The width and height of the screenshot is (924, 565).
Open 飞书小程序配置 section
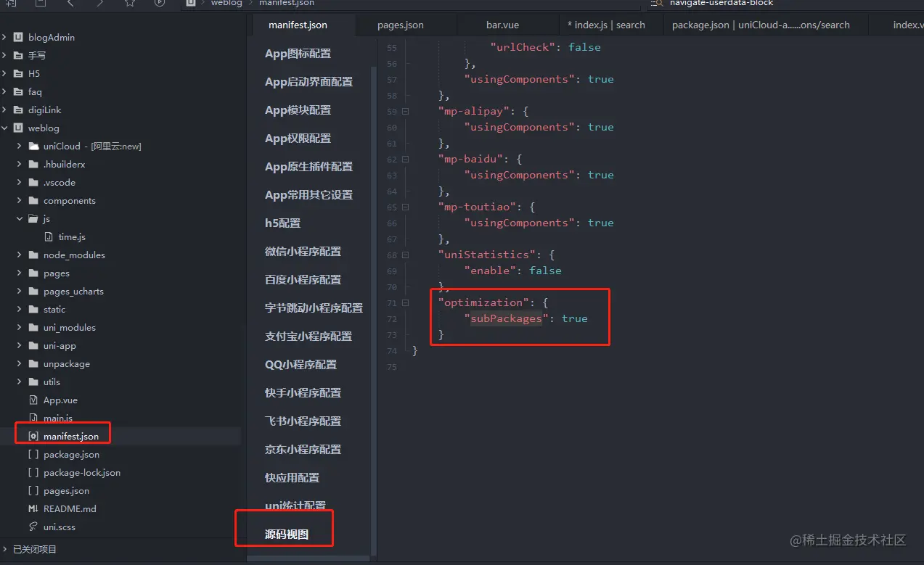303,421
